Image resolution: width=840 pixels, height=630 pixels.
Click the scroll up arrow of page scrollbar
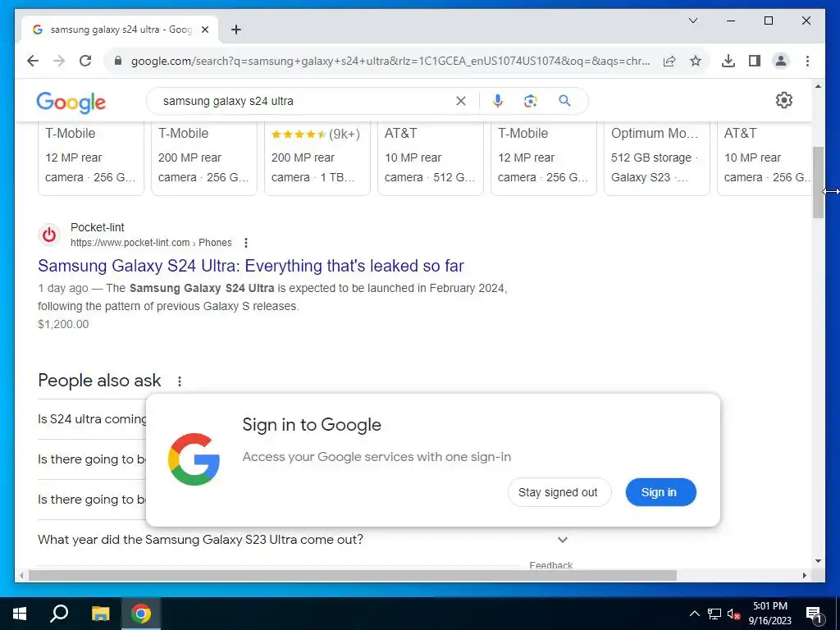click(x=818, y=86)
